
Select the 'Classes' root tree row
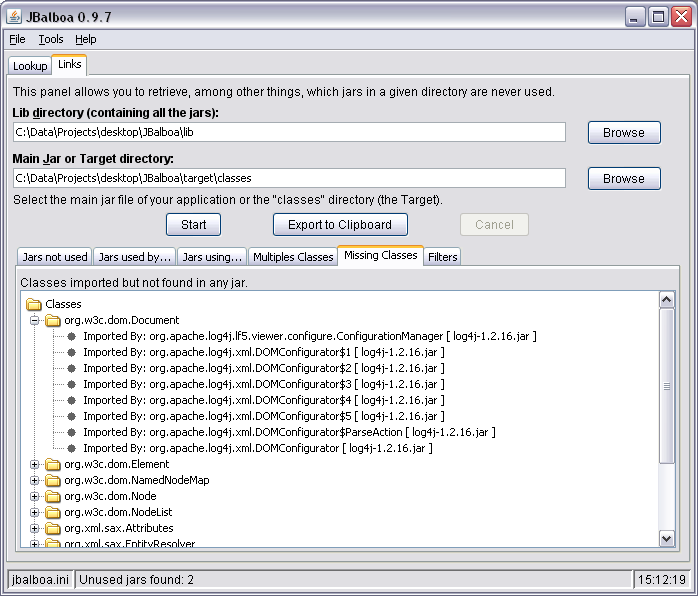tap(63, 304)
